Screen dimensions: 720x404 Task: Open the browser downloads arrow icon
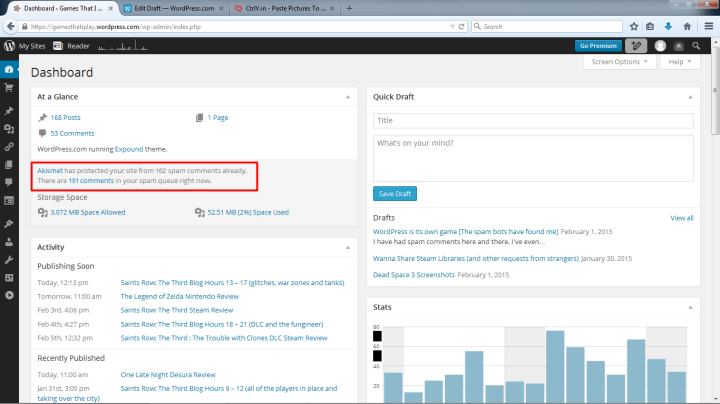click(x=668, y=27)
